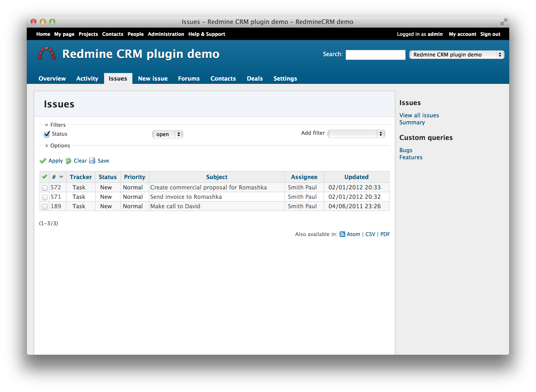536x392 pixels.
Task: Open the project selector dropdown
Action: [x=456, y=55]
